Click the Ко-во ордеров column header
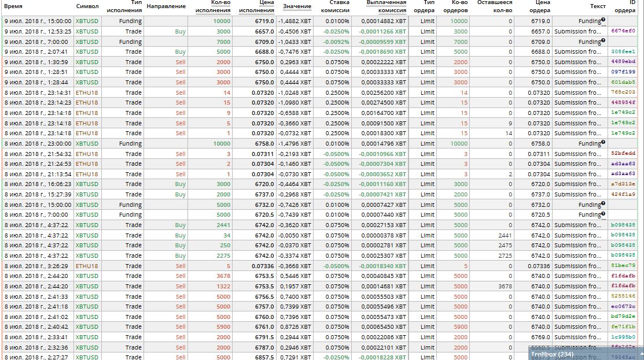The height and width of the screenshot is (360, 644). pyautogui.click(x=455, y=6)
